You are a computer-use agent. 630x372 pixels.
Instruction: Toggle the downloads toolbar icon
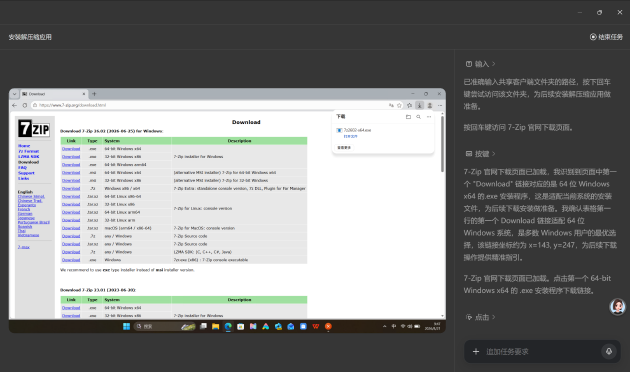419,105
